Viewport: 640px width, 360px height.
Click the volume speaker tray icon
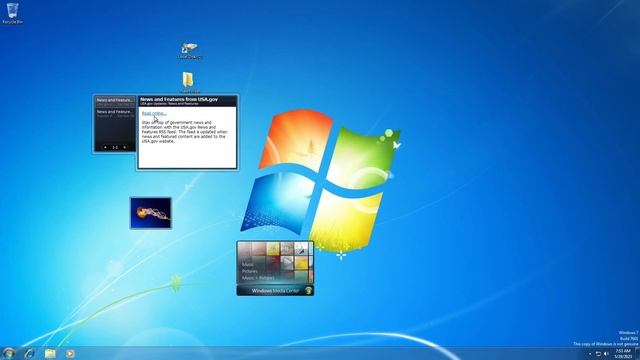[606, 354]
